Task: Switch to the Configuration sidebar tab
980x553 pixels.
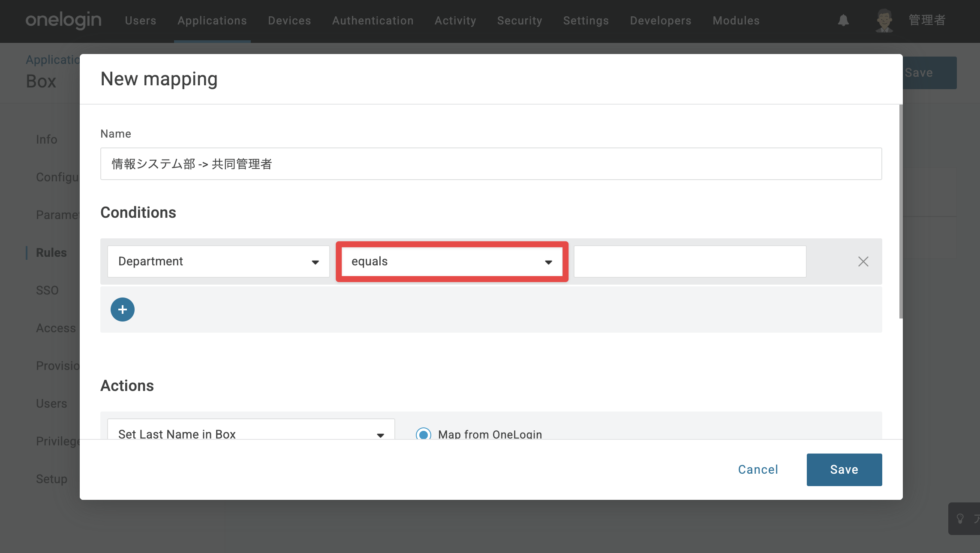Action: (57, 177)
